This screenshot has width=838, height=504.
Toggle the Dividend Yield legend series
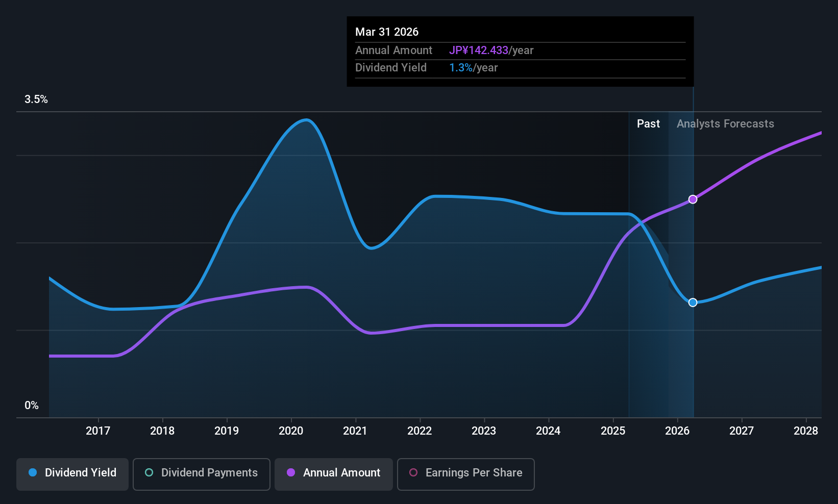coord(72,474)
